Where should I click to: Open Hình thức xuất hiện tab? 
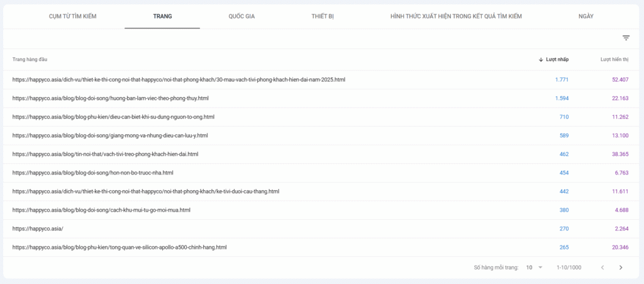click(456, 16)
